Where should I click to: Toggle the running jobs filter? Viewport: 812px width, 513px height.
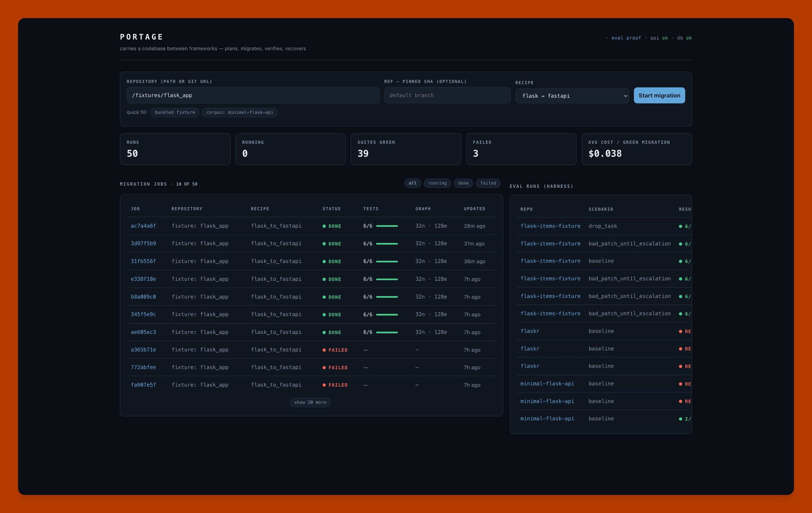[437, 183]
